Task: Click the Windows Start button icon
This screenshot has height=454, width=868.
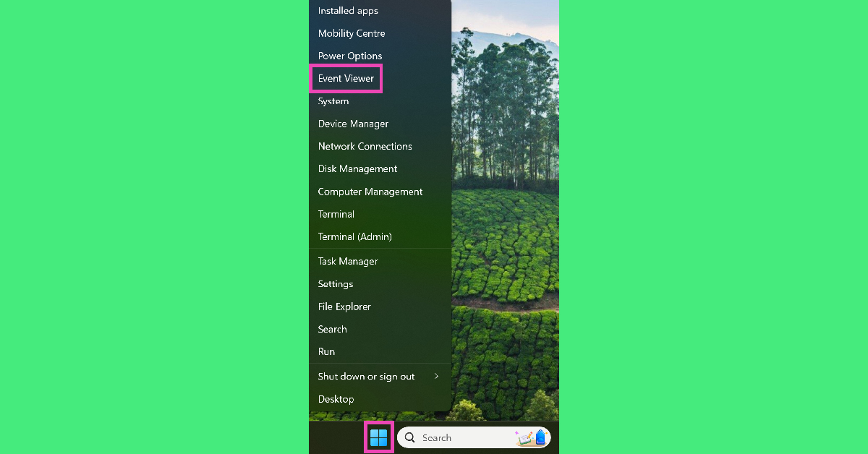Action: tap(379, 437)
